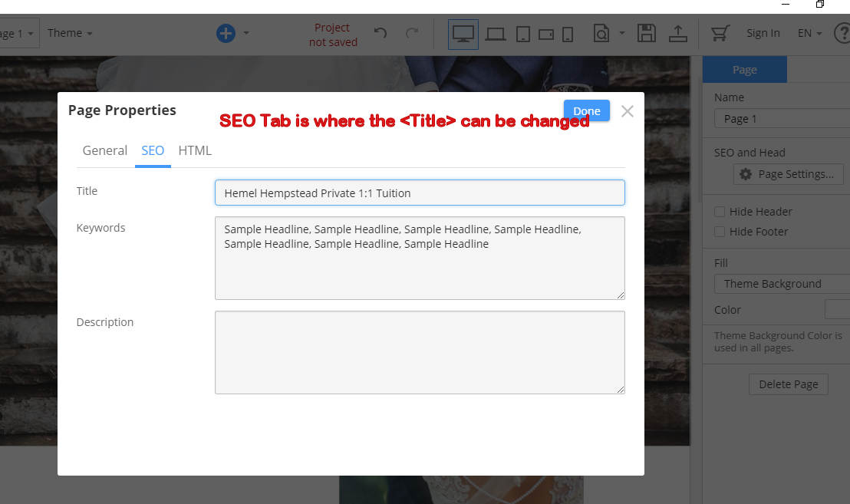Image resolution: width=850 pixels, height=504 pixels.
Task: Click into the Description text area
Action: 420,352
